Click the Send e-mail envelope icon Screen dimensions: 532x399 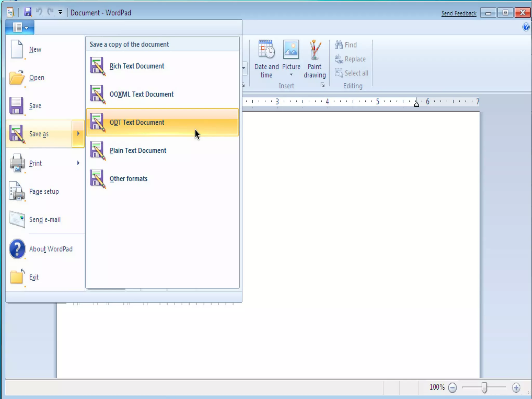click(17, 219)
